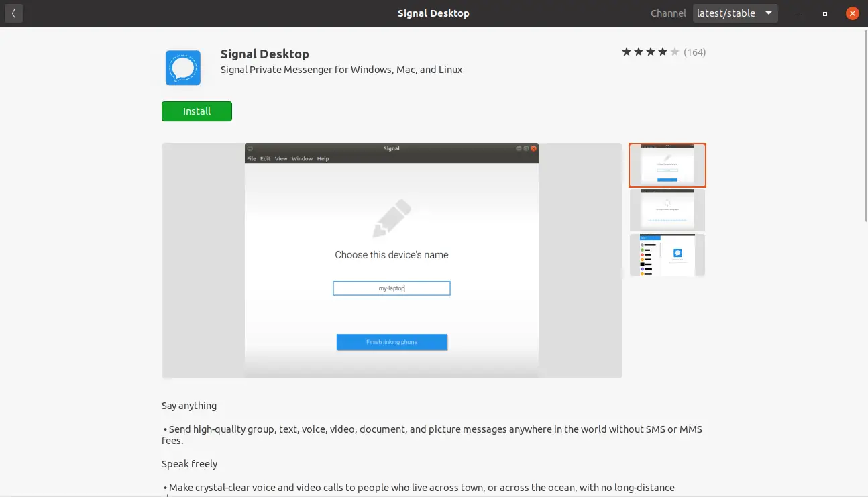The width and height of the screenshot is (868, 497).
Task: Click the File menu in the preview
Action: pyautogui.click(x=252, y=159)
